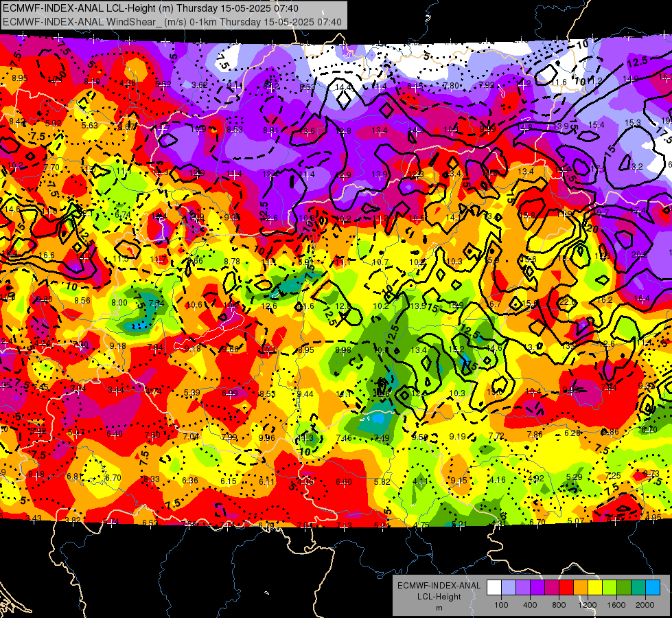Click the map grid value '8.81'
Image resolution: width=672 pixels, height=618 pixels.
pos(271,130)
